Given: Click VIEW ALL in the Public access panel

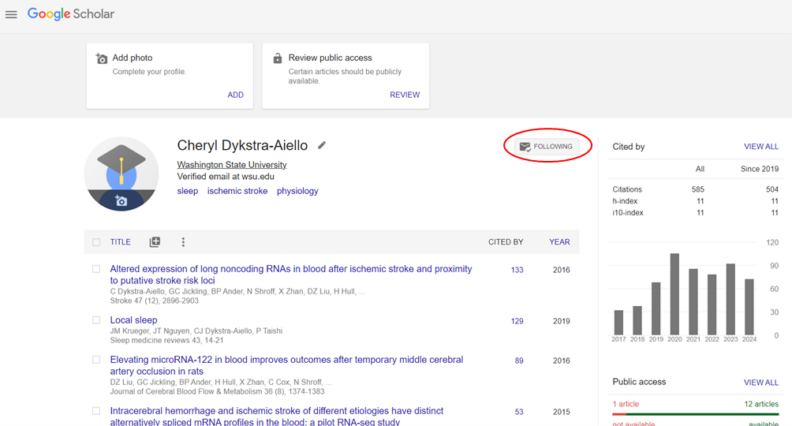Looking at the screenshot, I should 761,383.
